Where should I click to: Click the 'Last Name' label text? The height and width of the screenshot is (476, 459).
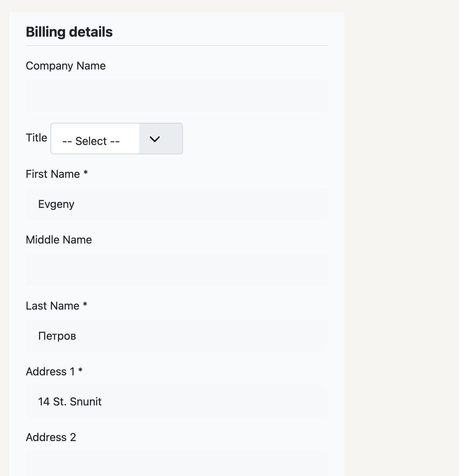(x=53, y=306)
